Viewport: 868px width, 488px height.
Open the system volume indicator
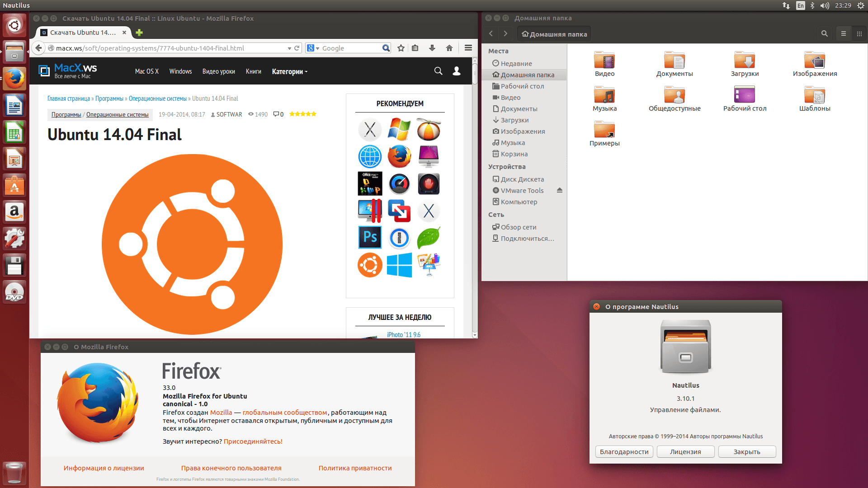825,5
